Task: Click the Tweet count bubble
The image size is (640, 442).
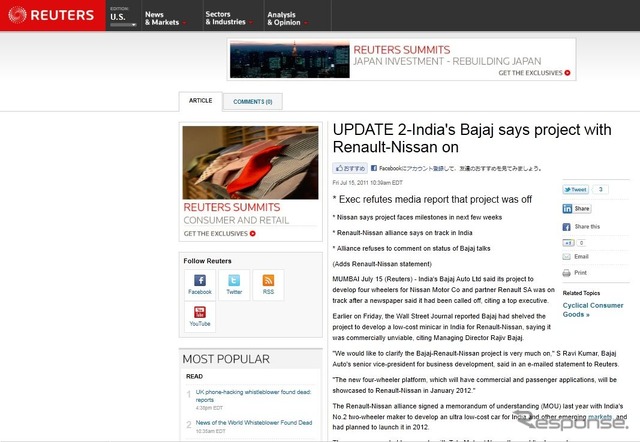Action: [600, 189]
